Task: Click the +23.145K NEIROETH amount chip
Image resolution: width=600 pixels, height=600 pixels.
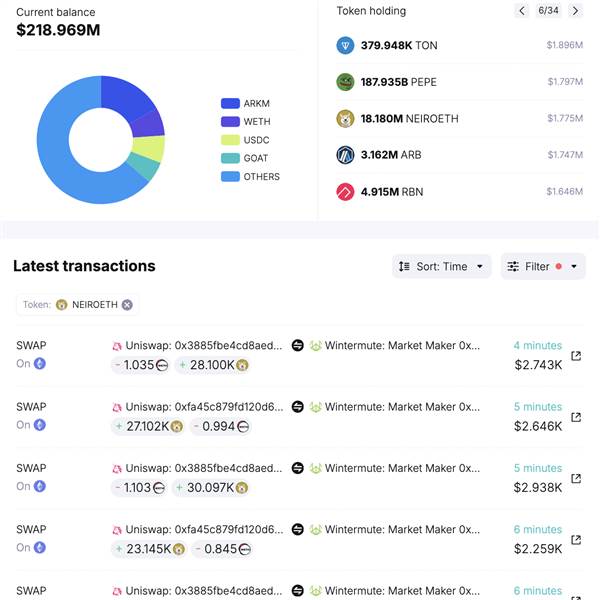Action: pyautogui.click(x=149, y=549)
